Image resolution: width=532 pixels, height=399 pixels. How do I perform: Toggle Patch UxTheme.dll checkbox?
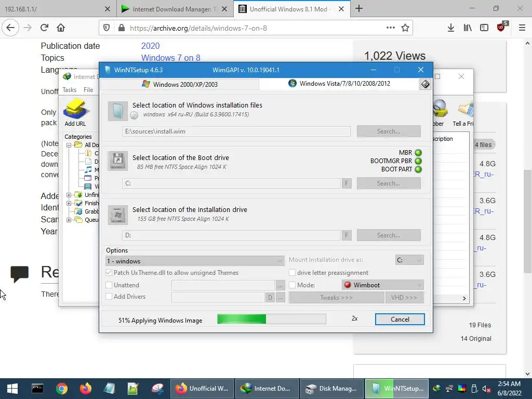[x=109, y=272]
